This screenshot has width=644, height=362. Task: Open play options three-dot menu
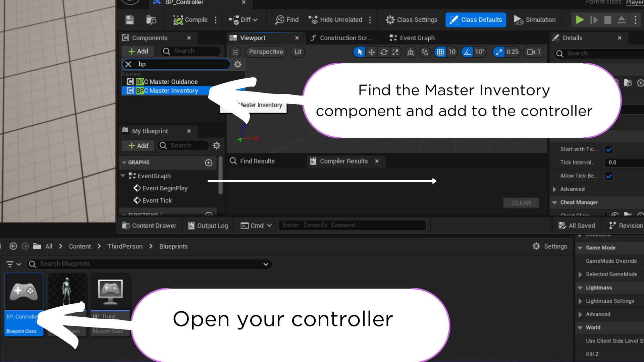tap(635, 20)
